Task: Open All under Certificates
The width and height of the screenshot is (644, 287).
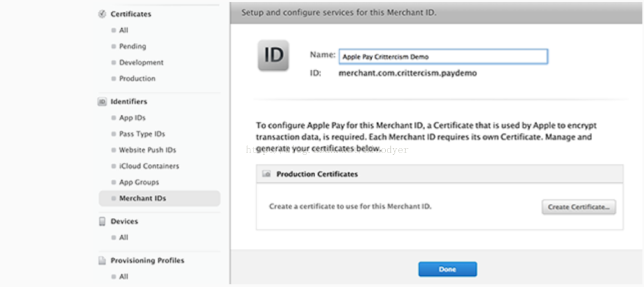Action: (124, 30)
